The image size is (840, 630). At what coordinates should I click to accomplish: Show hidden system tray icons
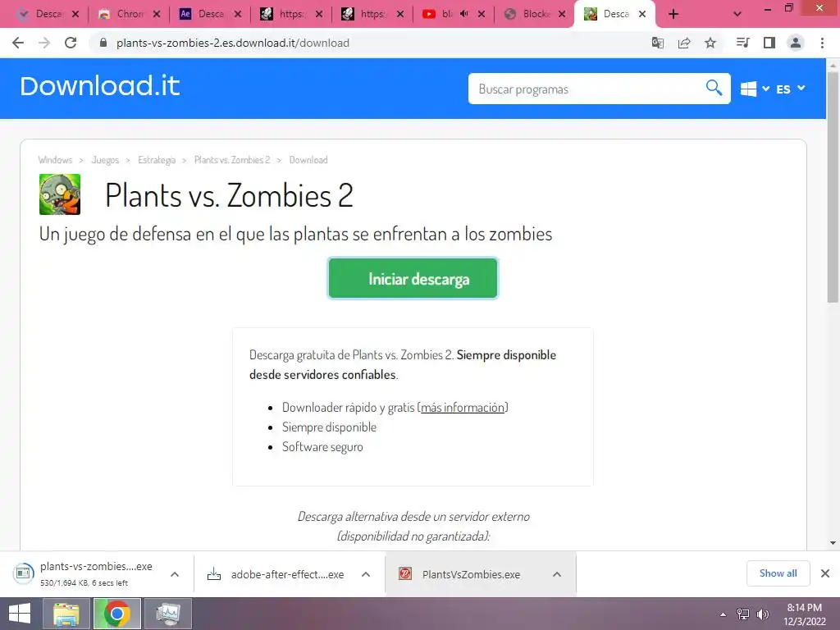coord(724,614)
